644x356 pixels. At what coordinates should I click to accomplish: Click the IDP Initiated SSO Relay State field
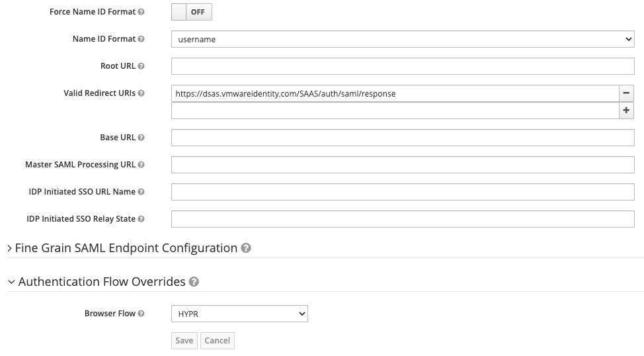403,219
